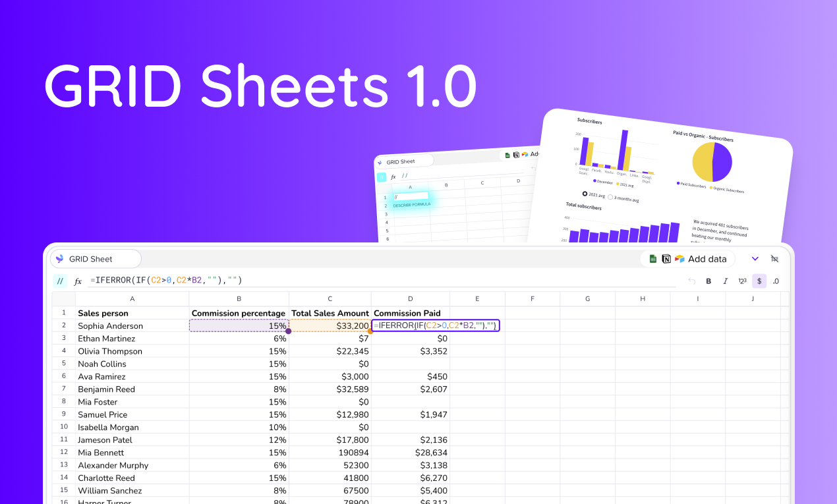Image resolution: width=837 pixels, height=504 pixels.
Task: Toggle the // comment mode button
Action: click(x=61, y=281)
